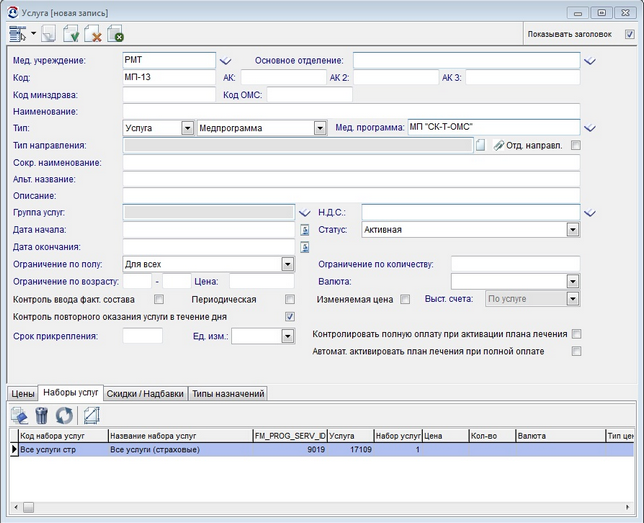The width and height of the screenshot is (644, 523).
Task: Click Ограничение по количеству input field
Action: click(515, 264)
